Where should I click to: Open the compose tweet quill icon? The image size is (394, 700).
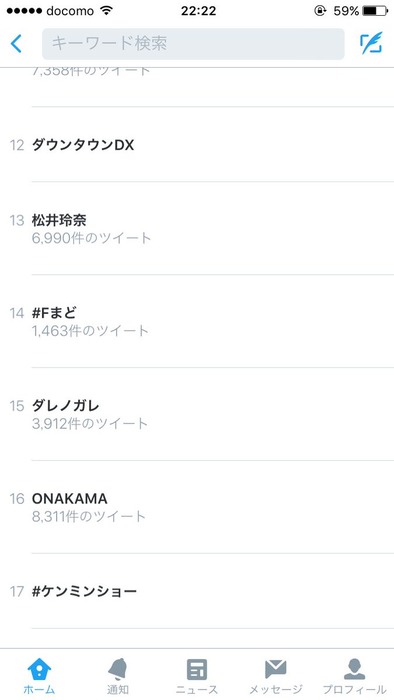pos(371,43)
